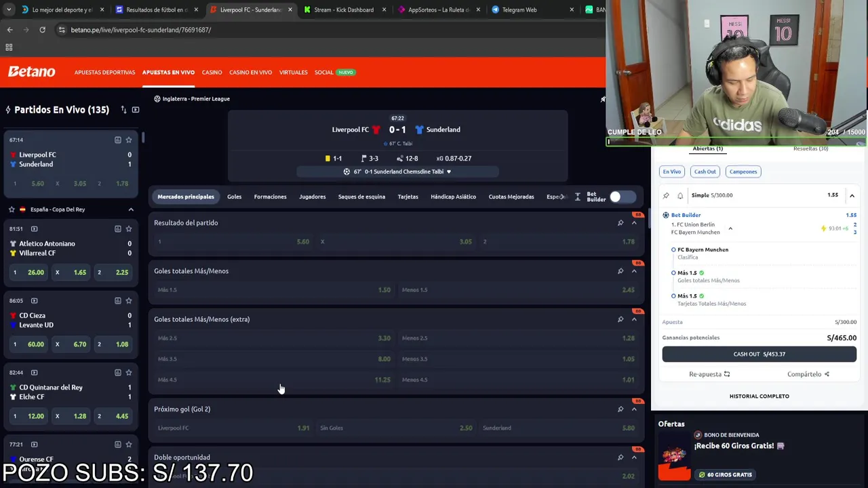Switch to the Saques de esquina tab

pyautogui.click(x=361, y=197)
